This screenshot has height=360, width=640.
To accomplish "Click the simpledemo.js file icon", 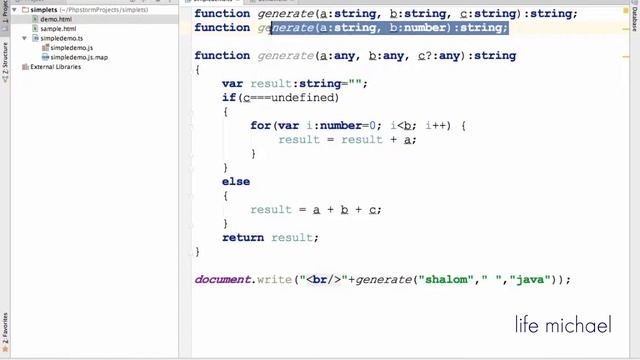I will coord(45,48).
